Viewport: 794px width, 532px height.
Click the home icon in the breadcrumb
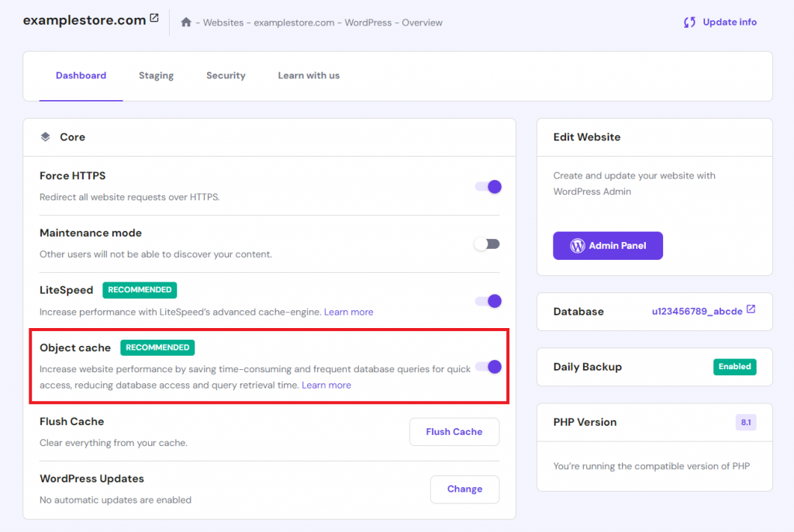pyautogui.click(x=185, y=22)
